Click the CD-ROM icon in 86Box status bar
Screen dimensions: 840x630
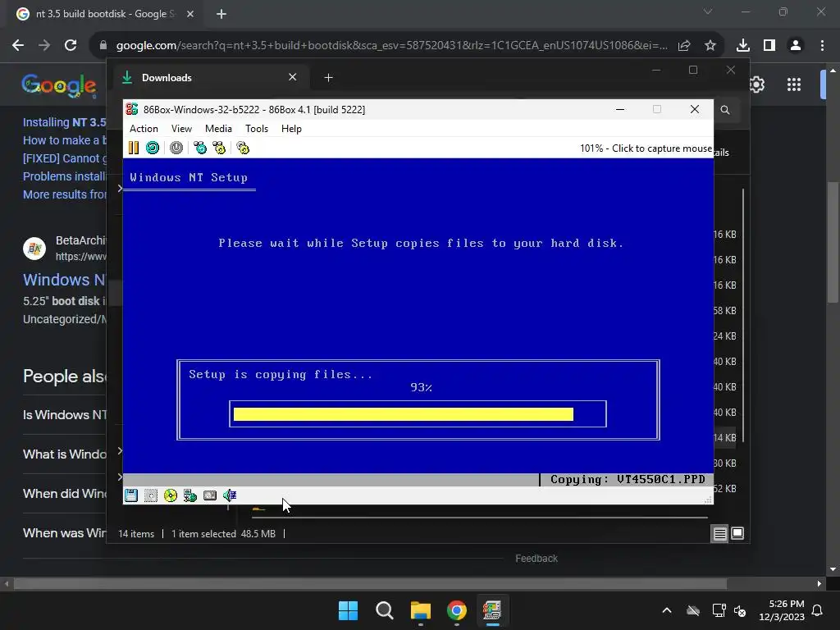[171, 495]
